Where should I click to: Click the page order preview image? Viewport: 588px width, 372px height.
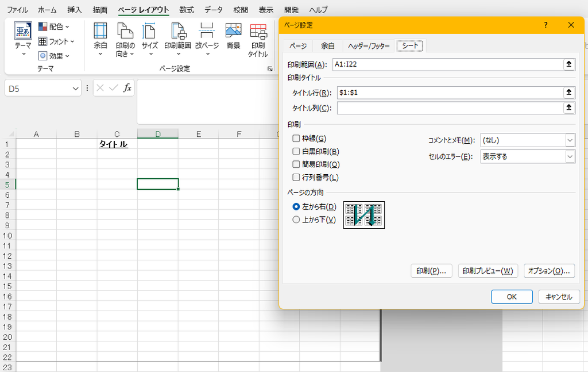[363, 214]
